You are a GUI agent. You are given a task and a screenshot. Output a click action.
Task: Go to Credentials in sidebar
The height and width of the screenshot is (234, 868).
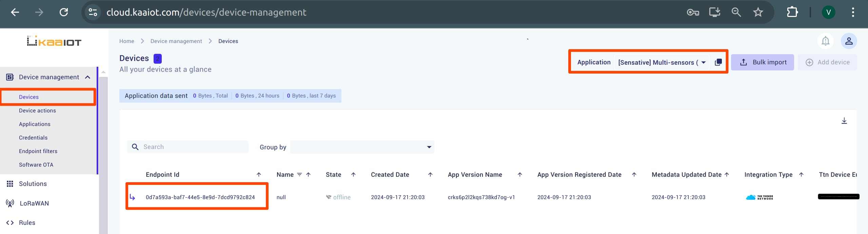[33, 138]
